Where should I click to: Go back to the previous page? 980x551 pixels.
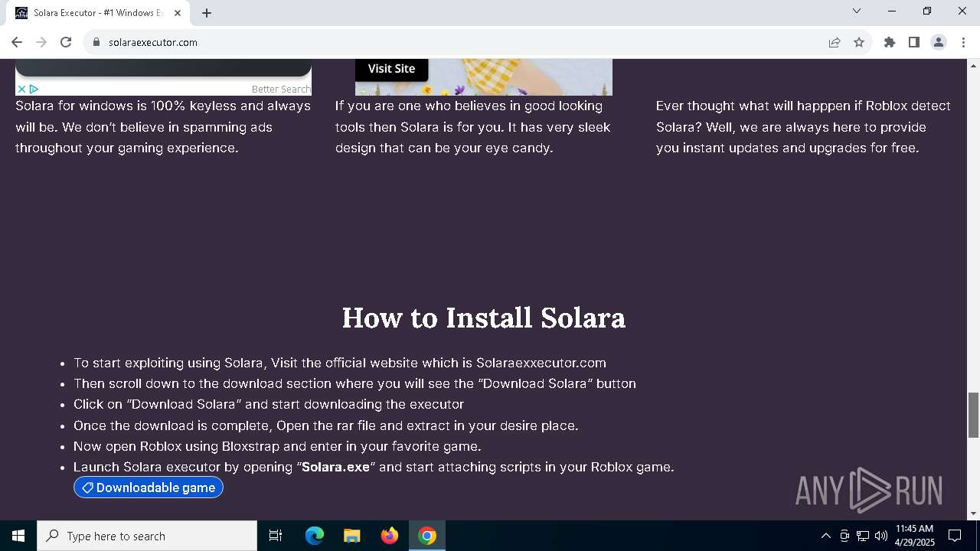pos(17,42)
